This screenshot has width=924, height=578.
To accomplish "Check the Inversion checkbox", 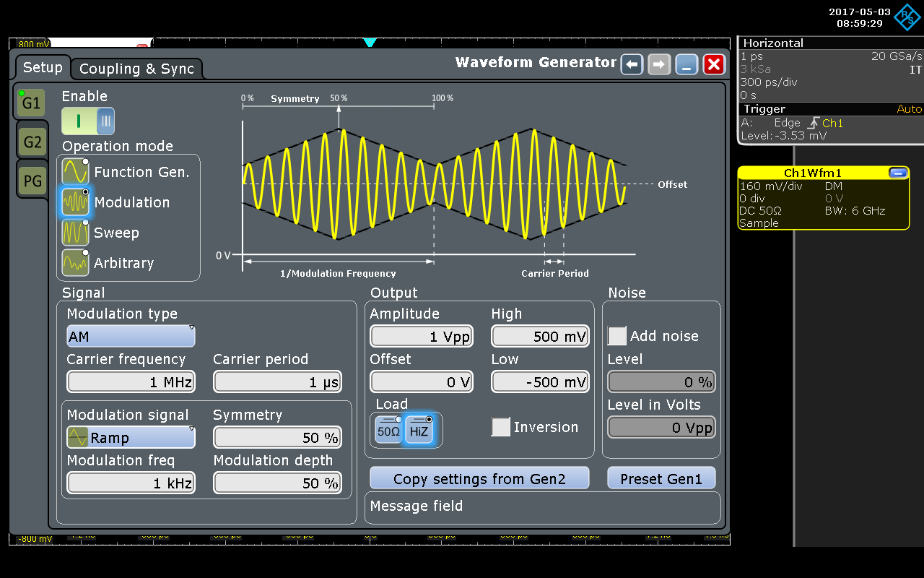I will point(500,427).
